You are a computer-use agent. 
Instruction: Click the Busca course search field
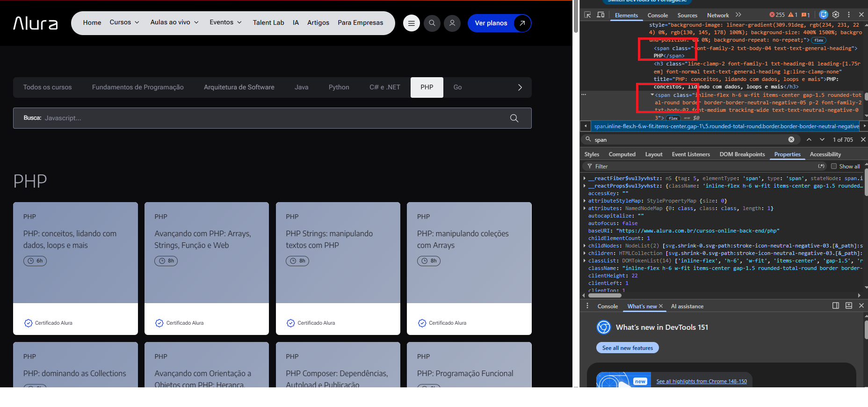272,118
